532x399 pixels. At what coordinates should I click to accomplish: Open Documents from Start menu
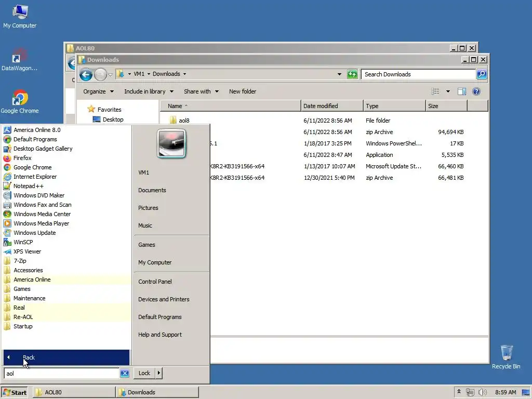pyautogui.click(x=152, y=190)
